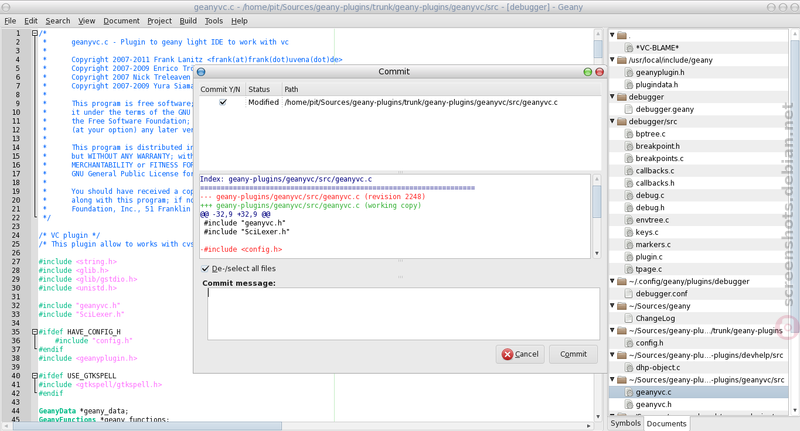Screen dimensions: 800x431
Task: Click the editor horizontal scrollbar thumb
Action: click(147, 425)
